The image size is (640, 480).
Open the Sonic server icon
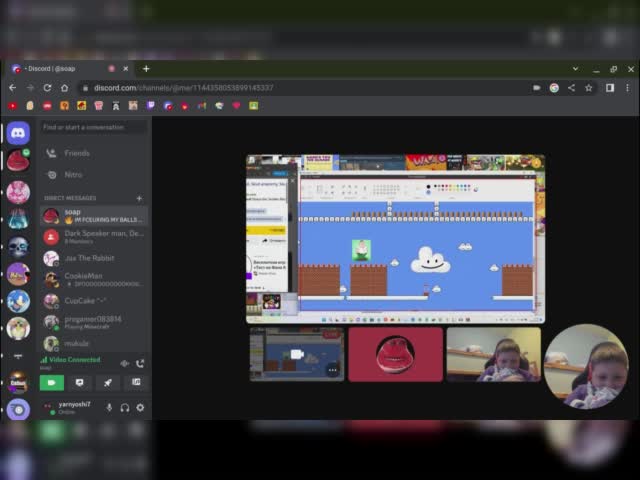coord(18,301)
